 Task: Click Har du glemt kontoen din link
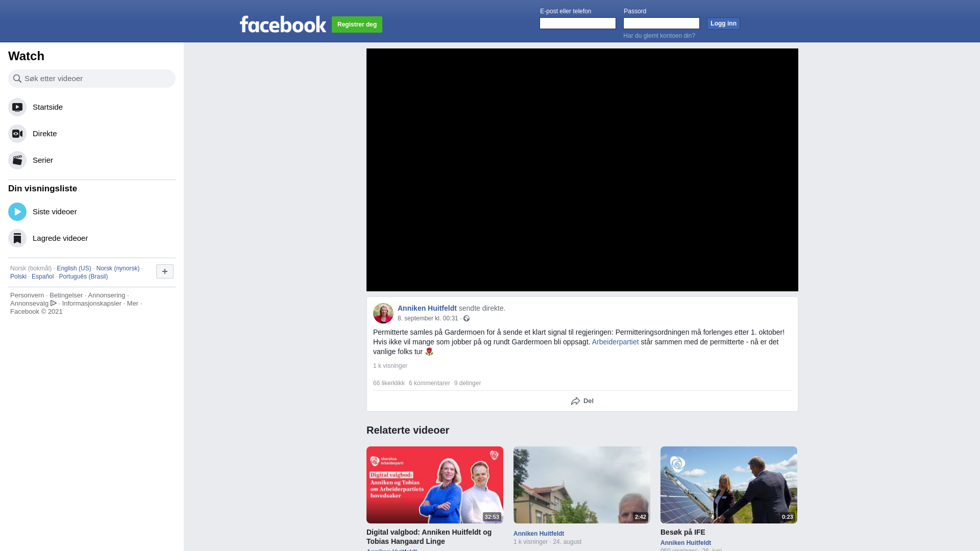(x=659, y=36)
